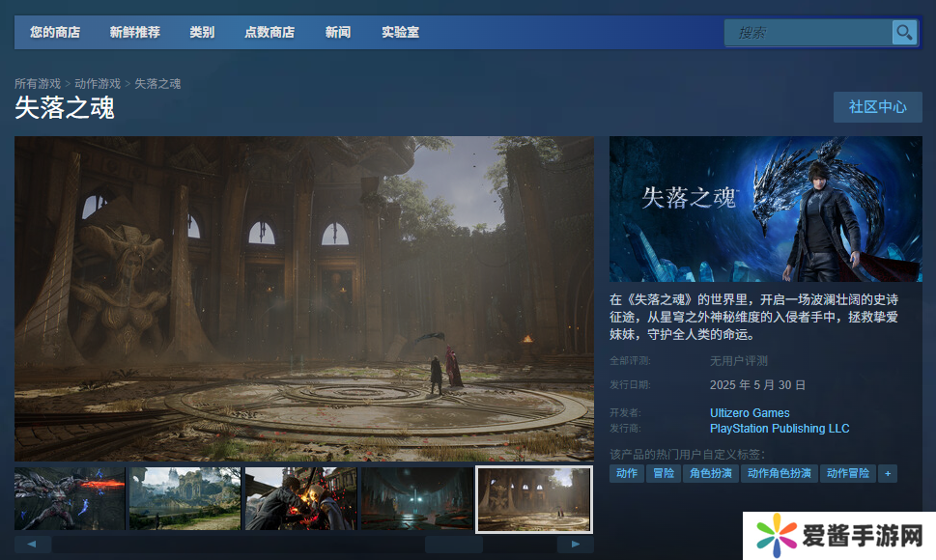
Task: Open the Ultizero Games developer link
Action: pos(750,413)
